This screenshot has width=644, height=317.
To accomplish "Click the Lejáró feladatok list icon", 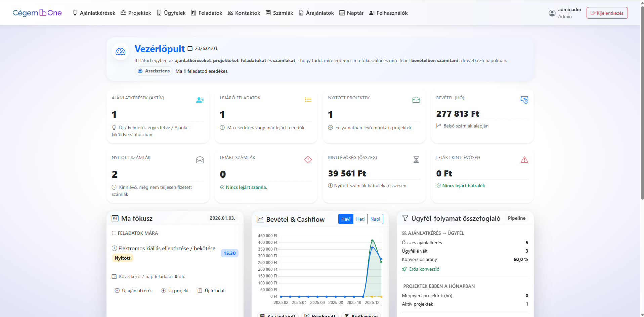I will click(x=308, y=100).
